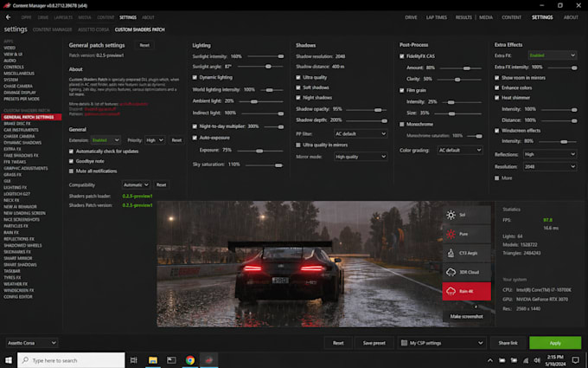This screenshot has width=588, height=368.
Task: Click Make screenshot
Action: [466, 317]
